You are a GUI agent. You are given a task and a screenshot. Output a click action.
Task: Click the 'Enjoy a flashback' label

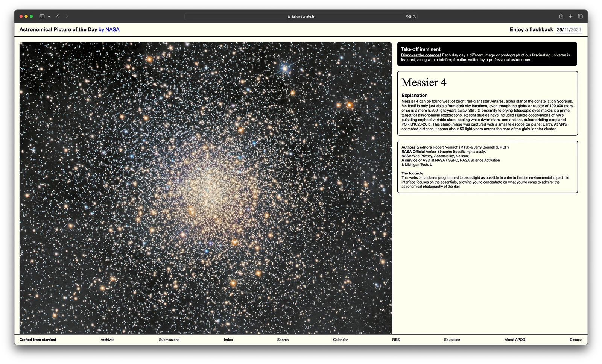[531, 29]
